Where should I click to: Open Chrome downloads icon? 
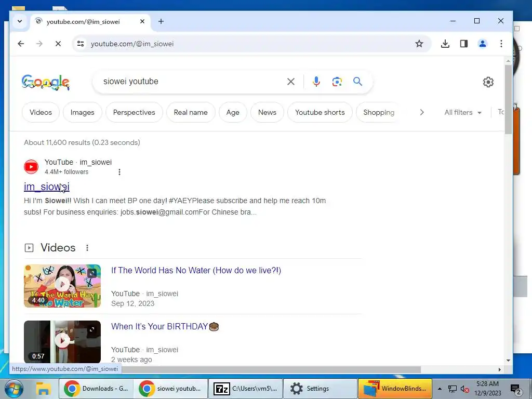(x=445, y=44)
